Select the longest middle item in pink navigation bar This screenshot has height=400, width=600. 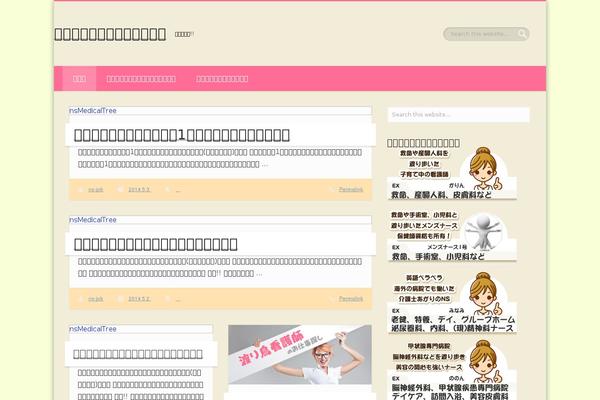click(141, 79)
